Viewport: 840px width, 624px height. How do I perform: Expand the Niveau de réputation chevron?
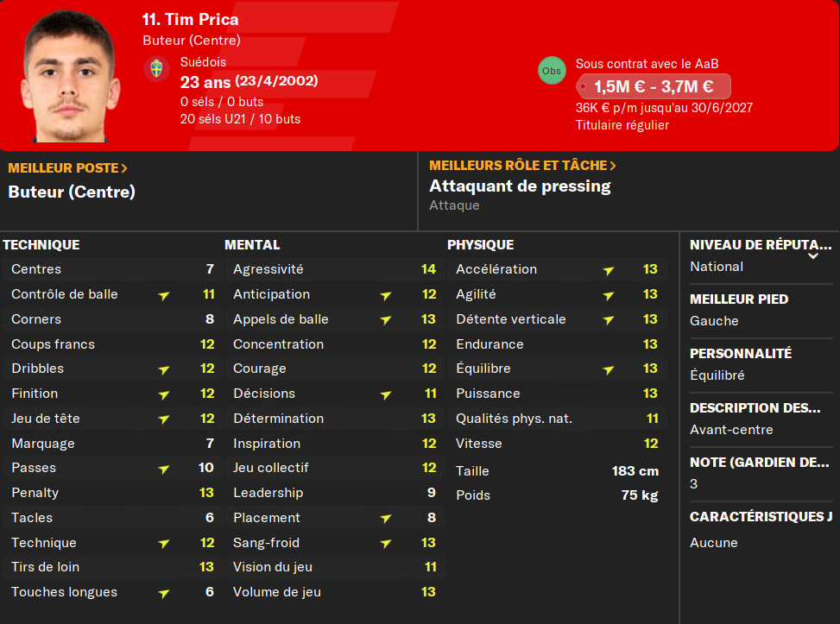pyautogui.click(x=812, y=255)
